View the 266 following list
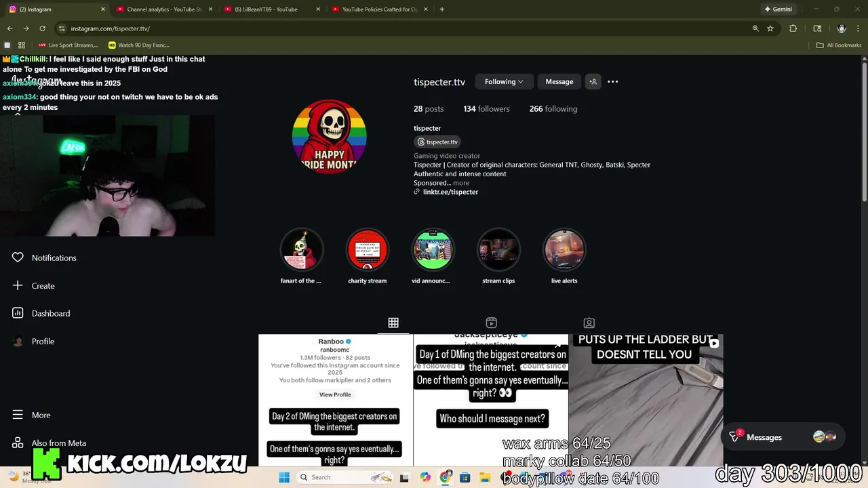The height and width of the screenshot is (488, 868). [553, 108]
